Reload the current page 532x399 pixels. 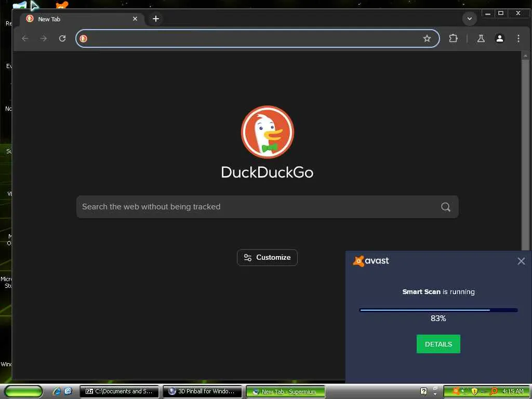(62, 38)
